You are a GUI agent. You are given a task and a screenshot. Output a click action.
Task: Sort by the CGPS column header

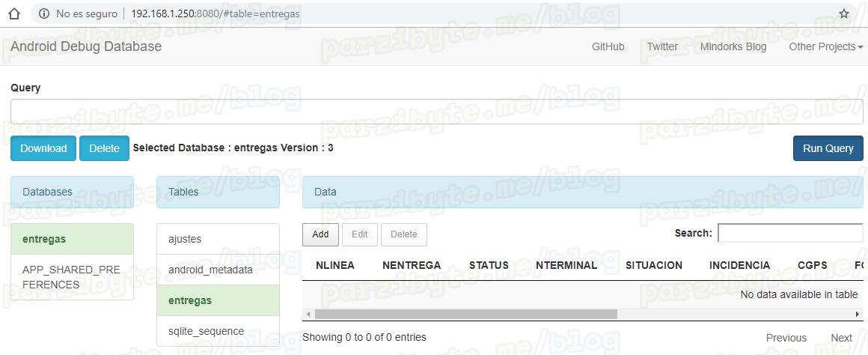coord(813,265)
